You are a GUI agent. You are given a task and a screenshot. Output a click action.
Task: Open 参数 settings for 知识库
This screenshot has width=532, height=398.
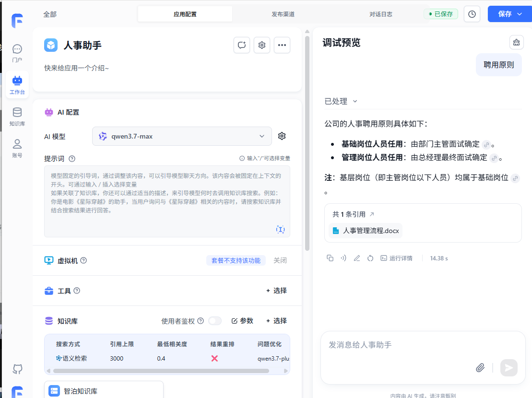click(242, 321)
